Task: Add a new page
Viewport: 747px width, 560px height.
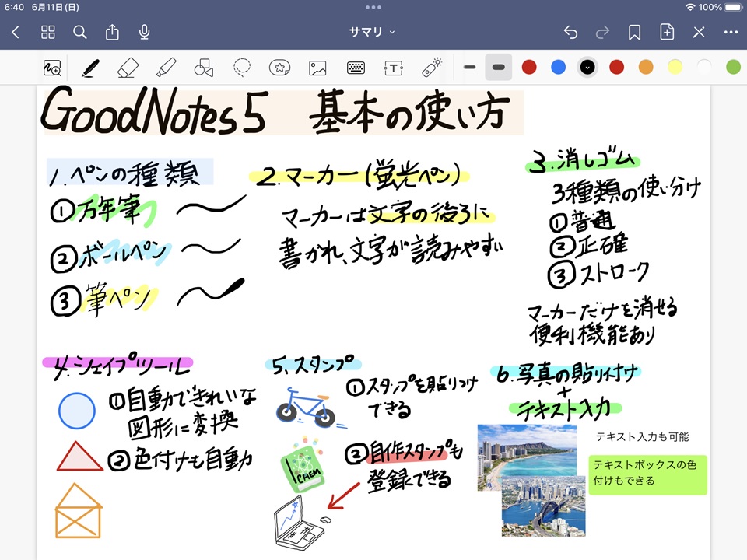Action: (667, 32)
